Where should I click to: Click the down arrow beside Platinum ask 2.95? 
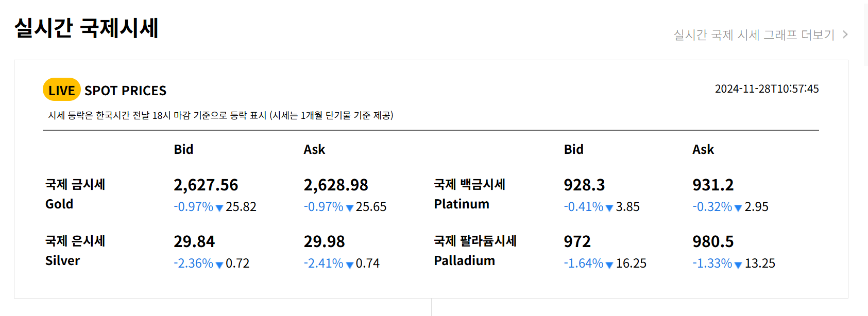click(738, 208)
